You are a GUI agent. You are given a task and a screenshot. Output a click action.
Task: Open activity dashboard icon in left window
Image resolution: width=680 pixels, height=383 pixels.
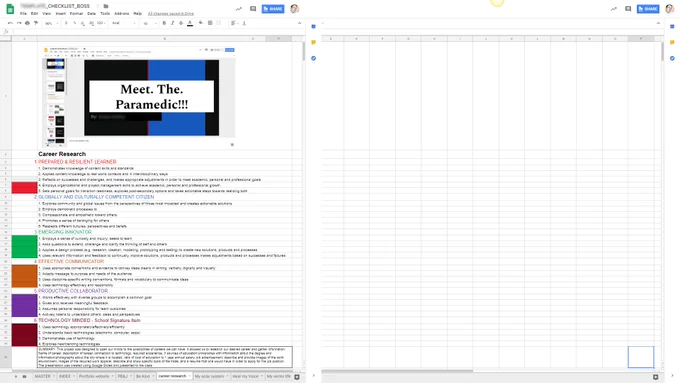[x=239, y=9]
